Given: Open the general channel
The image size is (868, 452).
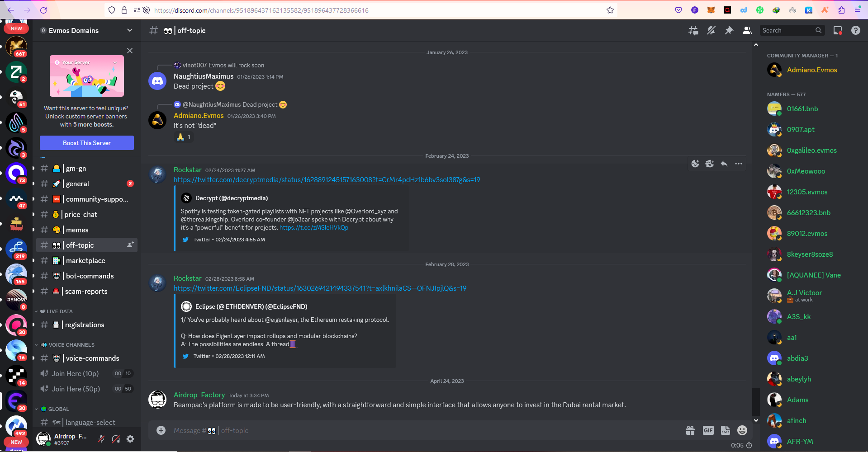Looking at the screenshot, I should (x=87, y=184).
